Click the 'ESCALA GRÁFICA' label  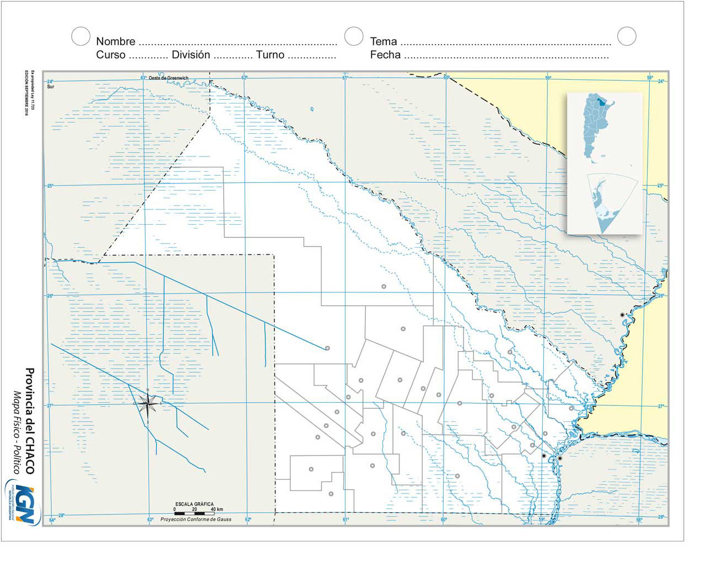(x=195, y=504)
